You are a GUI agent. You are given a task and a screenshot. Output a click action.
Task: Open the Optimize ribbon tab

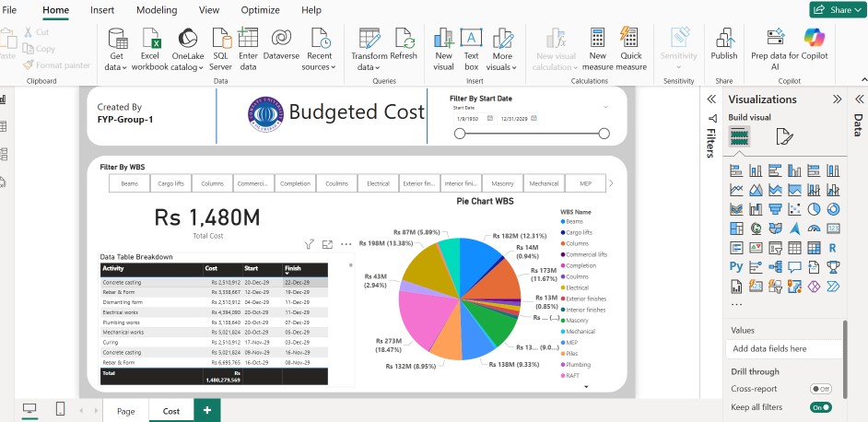[x=260, y=10]
